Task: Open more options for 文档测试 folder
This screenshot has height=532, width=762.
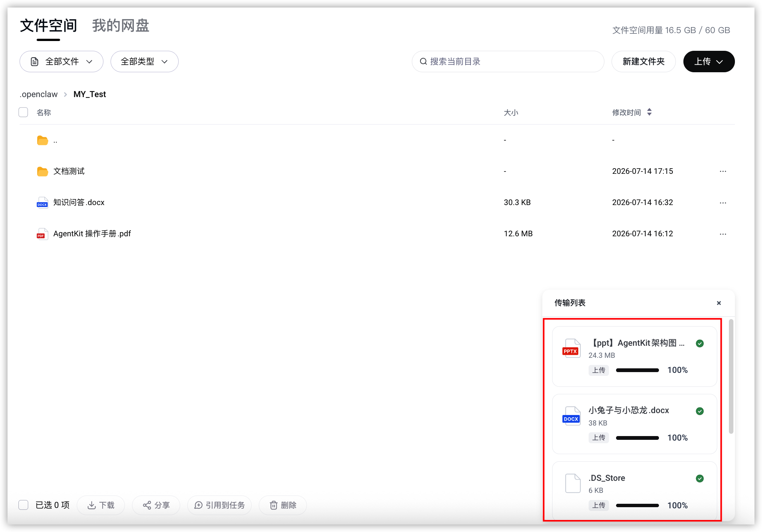Action: point(723,172)
